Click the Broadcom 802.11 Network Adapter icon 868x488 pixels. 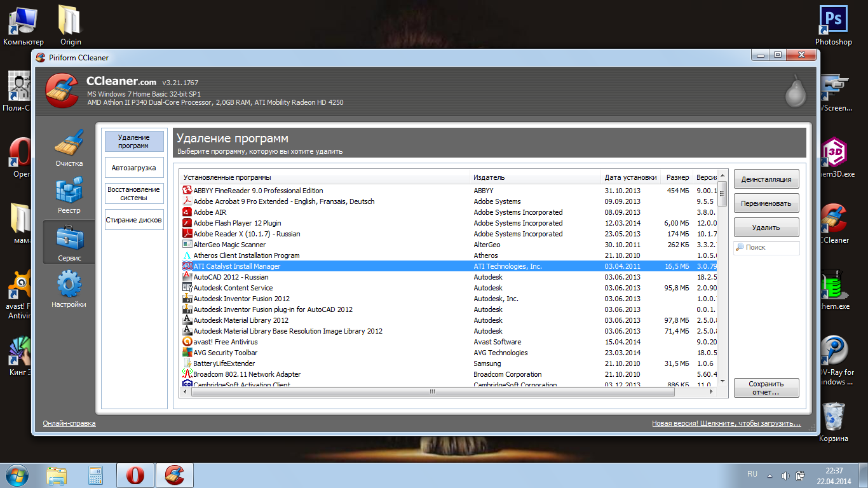[x=187, y=374]
